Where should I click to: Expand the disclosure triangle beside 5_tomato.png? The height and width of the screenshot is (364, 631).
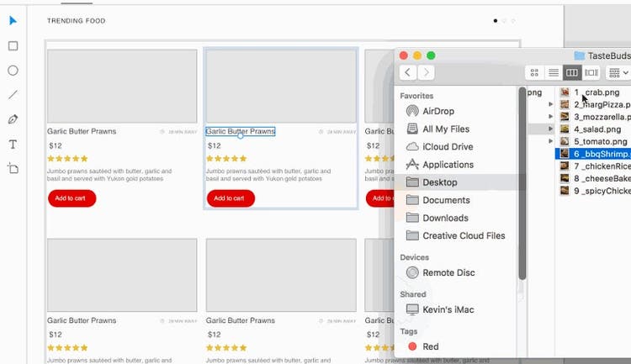point(551,142)
